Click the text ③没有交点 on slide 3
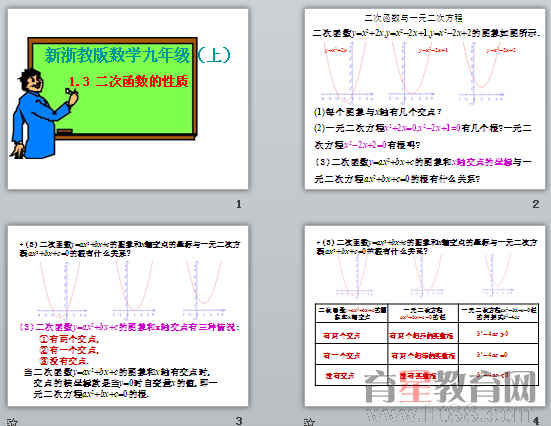This screenshot has height=426, width=551. (64, 361)
